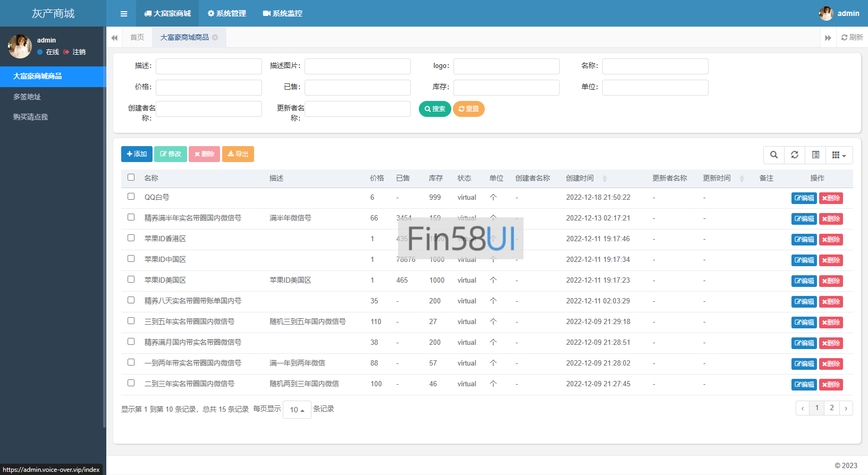Sort by the 创建时间 column header
The height and width of the screenshot is (475, 868).
580,178
